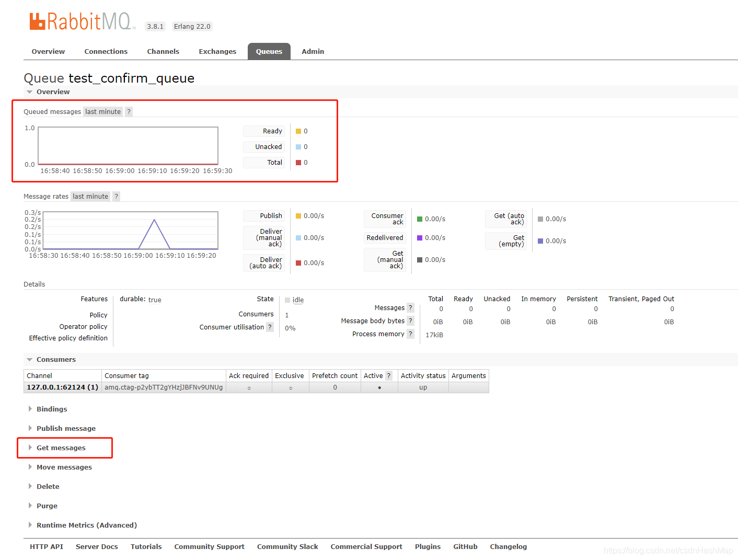
Task: Click green Consumer ack rate swatch
Action: tap(420, 219)
